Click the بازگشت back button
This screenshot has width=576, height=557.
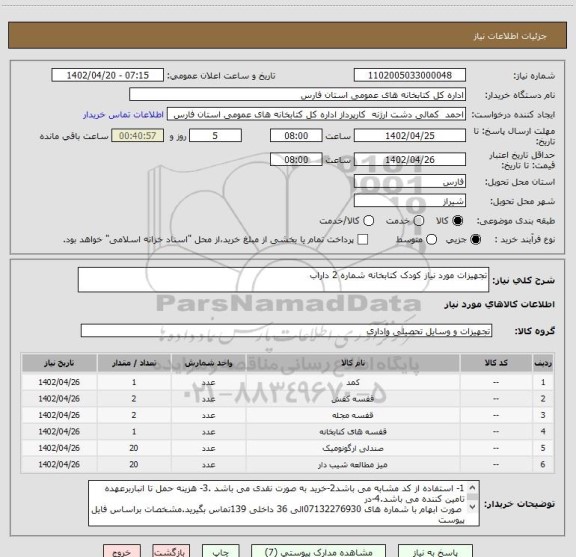pyautogui.click(x=171, y=551)
